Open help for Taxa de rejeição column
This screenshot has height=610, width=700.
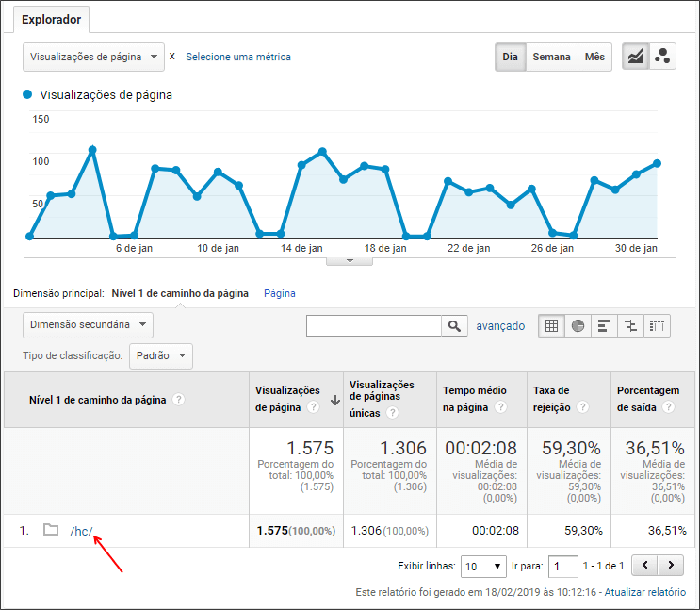(582, 407)
